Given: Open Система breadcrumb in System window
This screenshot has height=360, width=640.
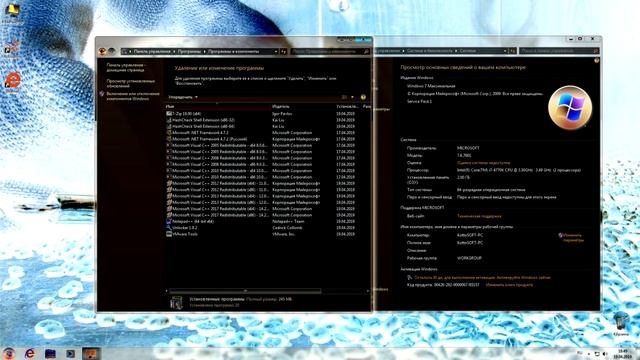Looking at the screenshot, I should click(x=468, y=51).
